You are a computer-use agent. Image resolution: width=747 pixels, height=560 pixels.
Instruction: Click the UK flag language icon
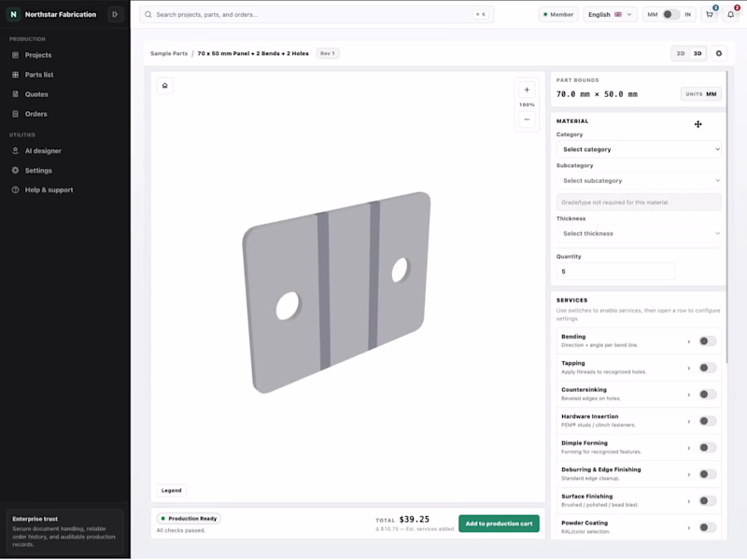pyautogui.click(x=618, y=15)
